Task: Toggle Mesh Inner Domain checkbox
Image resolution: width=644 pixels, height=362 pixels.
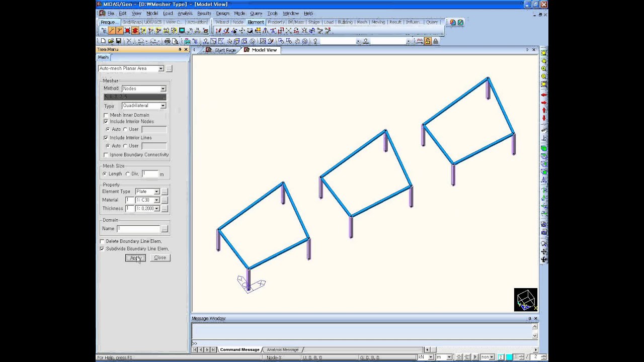Action: (106, 115)
